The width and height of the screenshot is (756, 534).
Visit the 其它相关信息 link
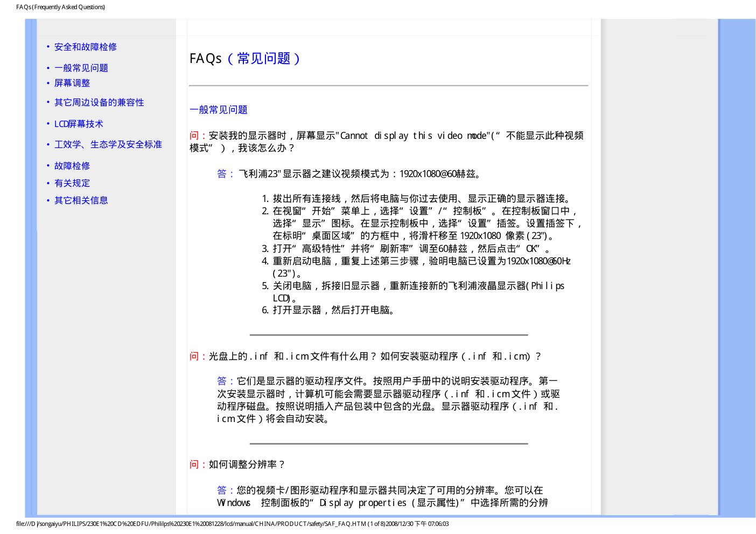(81, 200)
